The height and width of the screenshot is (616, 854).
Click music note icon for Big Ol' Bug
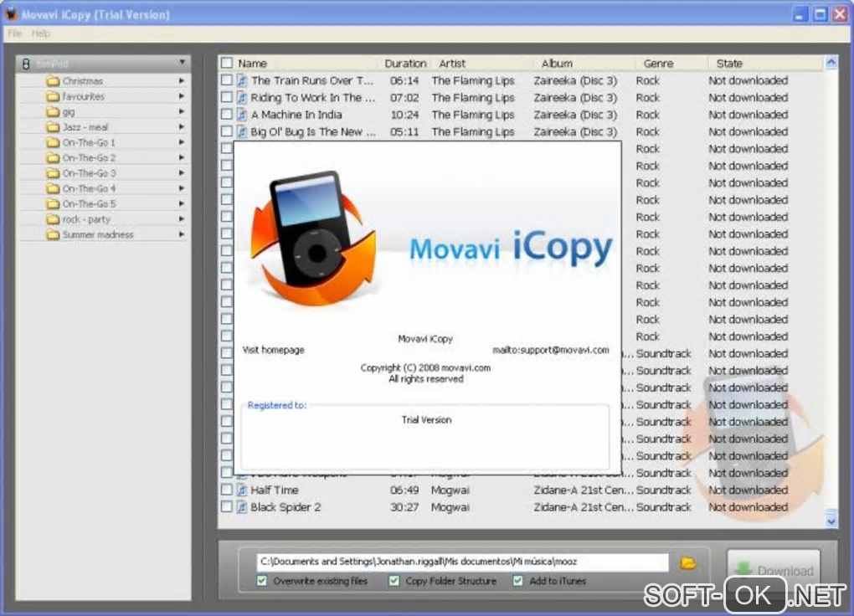coord(242,131)
